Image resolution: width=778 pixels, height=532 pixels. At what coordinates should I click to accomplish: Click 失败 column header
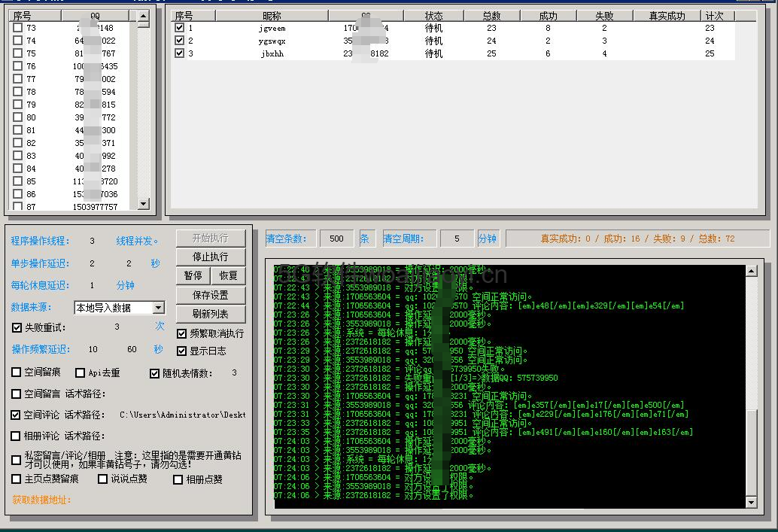[x=605, y=16]
